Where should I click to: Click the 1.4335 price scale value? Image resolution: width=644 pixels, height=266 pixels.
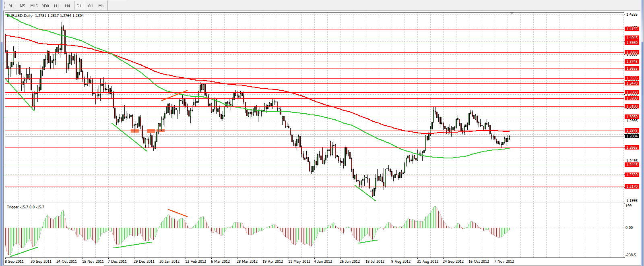pyautogui.click(x=632, y=15)
